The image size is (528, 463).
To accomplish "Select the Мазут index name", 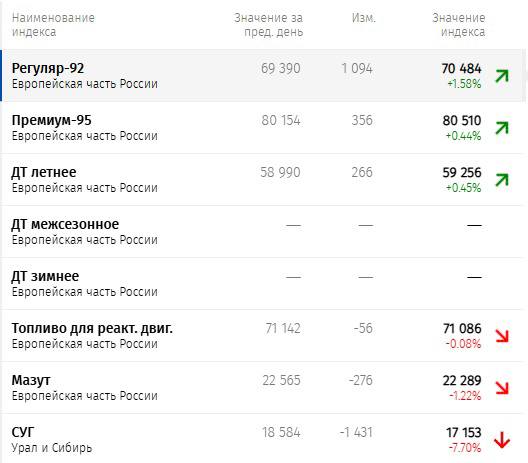I will [31, 381].
